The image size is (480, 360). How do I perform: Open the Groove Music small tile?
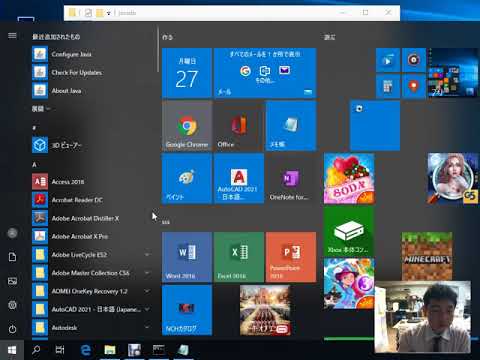[x=414, y=60]
